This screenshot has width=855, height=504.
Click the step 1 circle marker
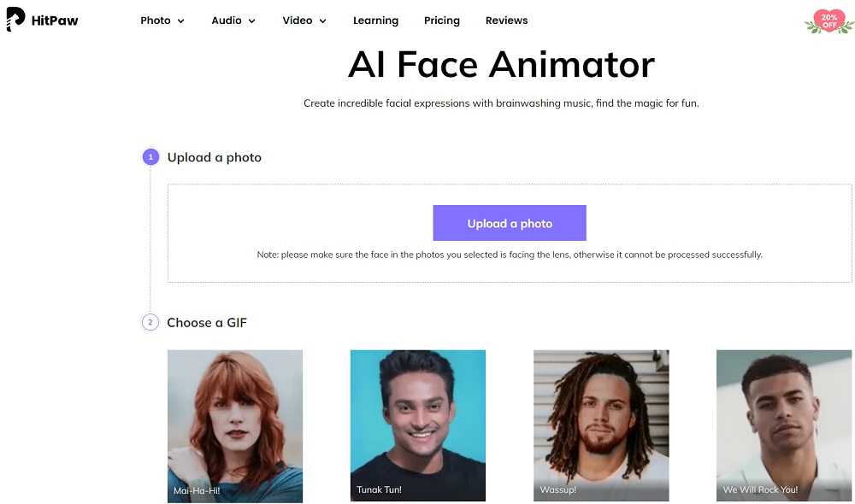point(150,157)
